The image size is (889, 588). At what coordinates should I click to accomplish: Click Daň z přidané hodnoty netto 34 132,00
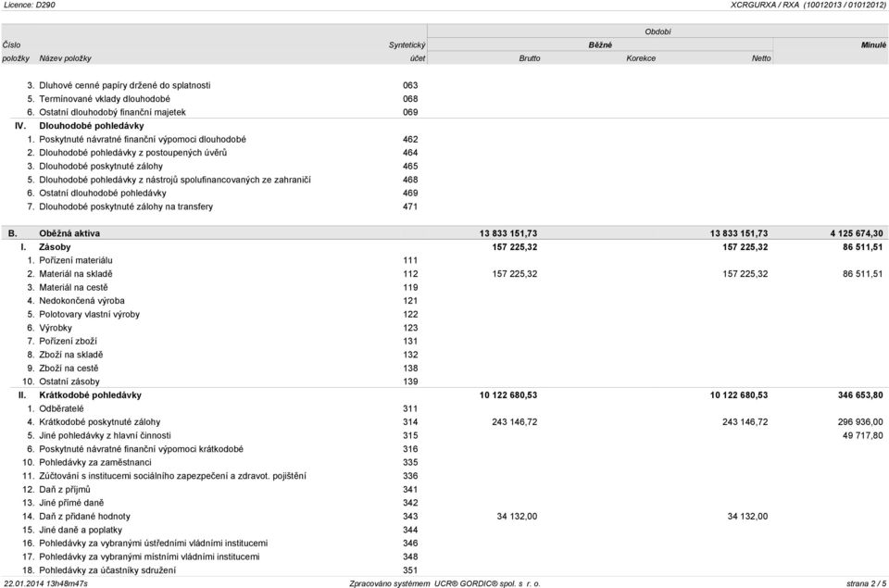(748, 517)
